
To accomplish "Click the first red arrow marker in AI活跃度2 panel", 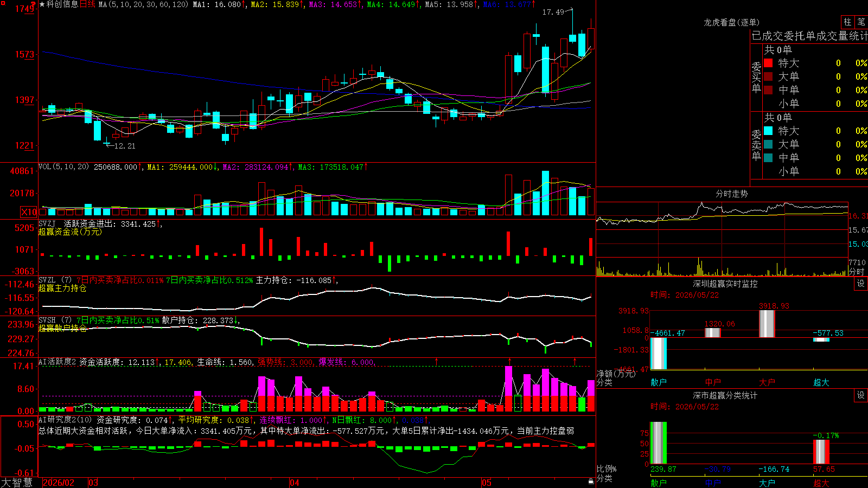I will click(436, 361).
